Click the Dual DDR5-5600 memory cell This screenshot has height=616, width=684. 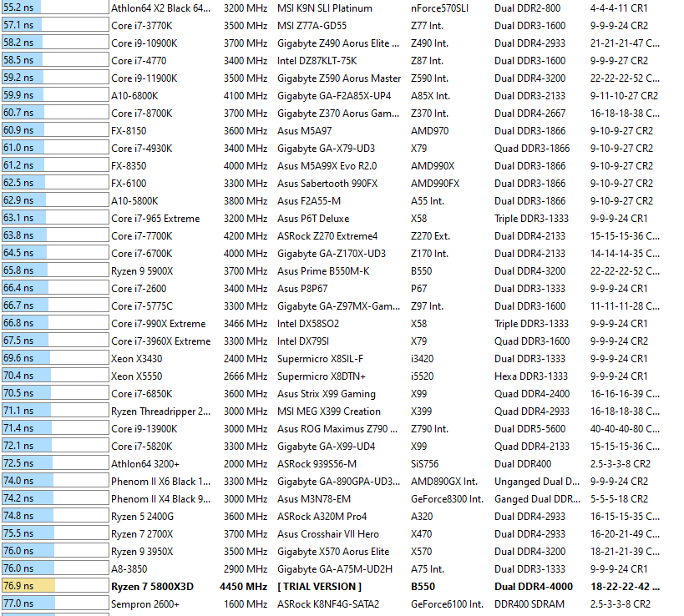[x=529, y=429]
